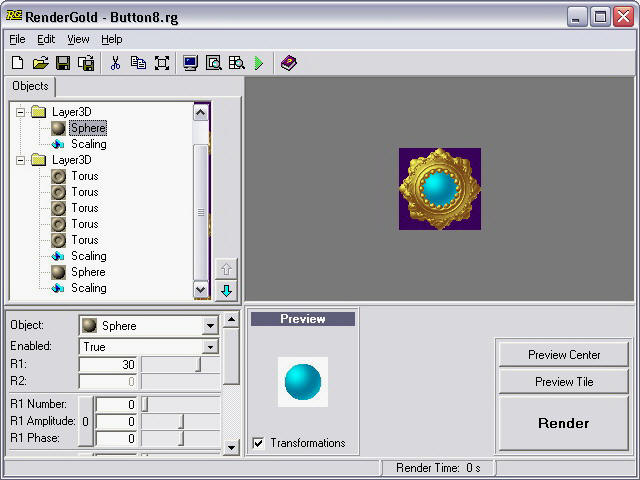640x480 pixels.
Task: Open a file using the folder icon
Action: (x=40, y=63)
